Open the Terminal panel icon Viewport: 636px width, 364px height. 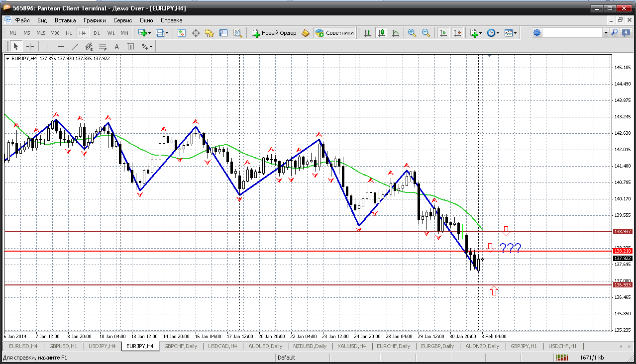(x=223, y=33)
